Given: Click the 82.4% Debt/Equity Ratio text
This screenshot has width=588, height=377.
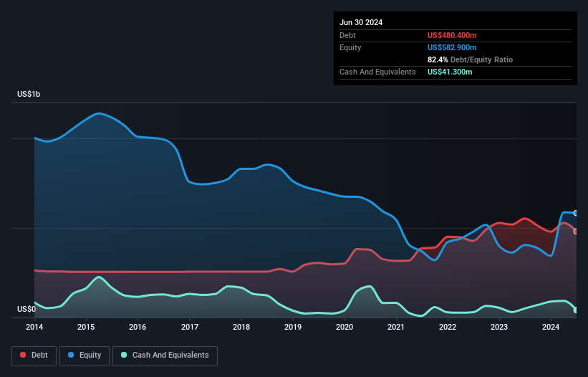Looking at the screenshot, I should [x=471, y=59].
